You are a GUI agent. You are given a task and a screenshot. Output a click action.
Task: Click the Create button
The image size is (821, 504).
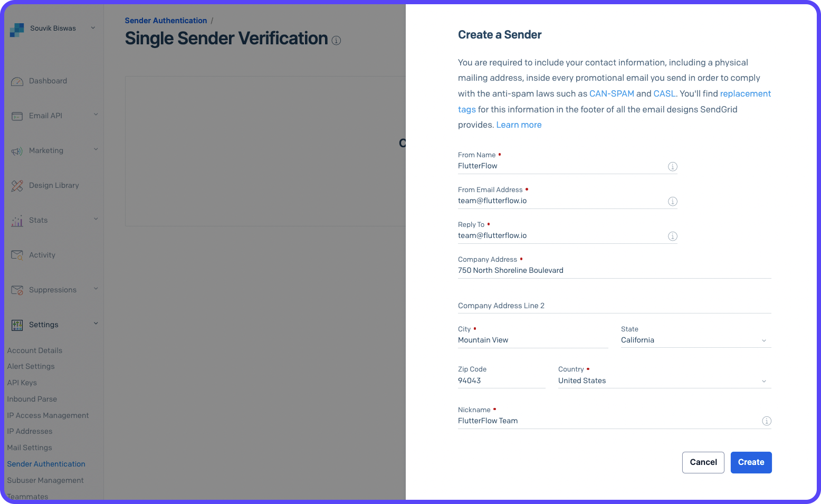(x=751, y=462)
